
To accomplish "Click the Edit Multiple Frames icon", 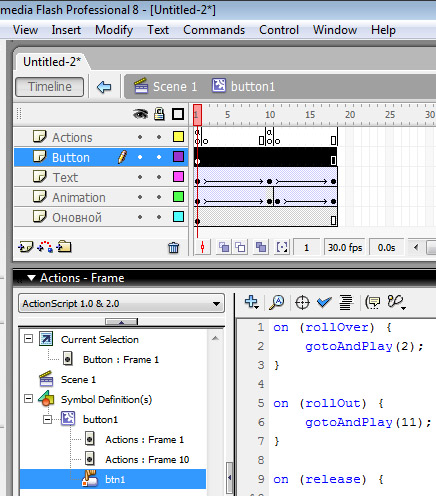I will point(261,247).
